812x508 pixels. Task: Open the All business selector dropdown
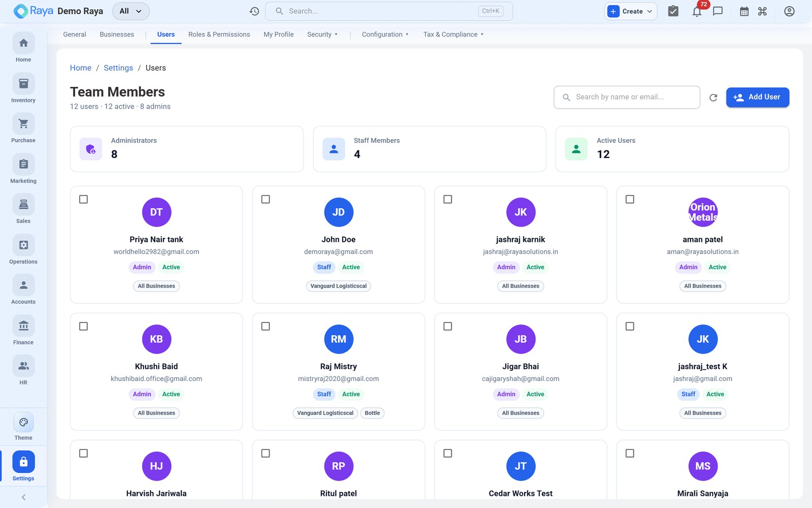coord(131,11)
